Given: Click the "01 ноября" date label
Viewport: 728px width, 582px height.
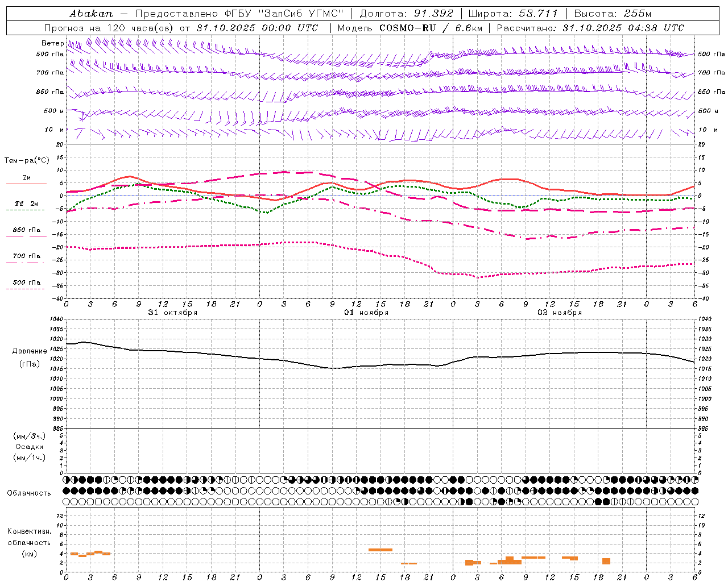Looking at the screenshot, I should [x=366, y=312].
